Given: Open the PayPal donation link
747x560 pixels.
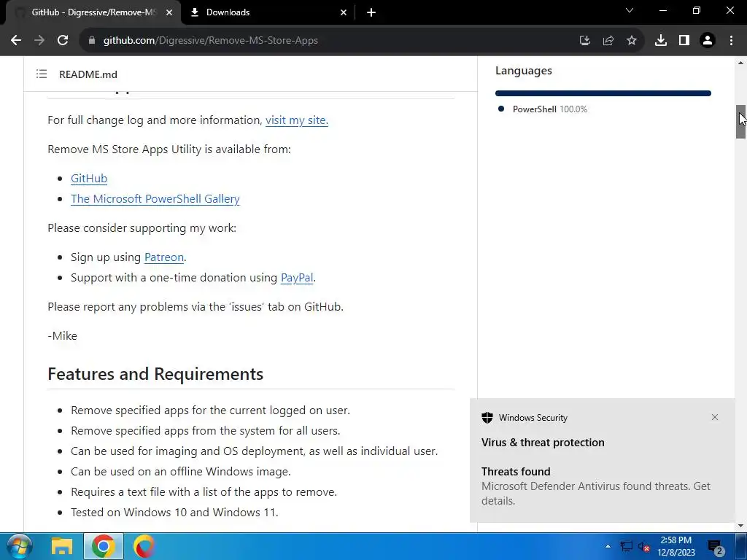Looking at the screenshot, I should pyautogui.click(x=297, y=278).
